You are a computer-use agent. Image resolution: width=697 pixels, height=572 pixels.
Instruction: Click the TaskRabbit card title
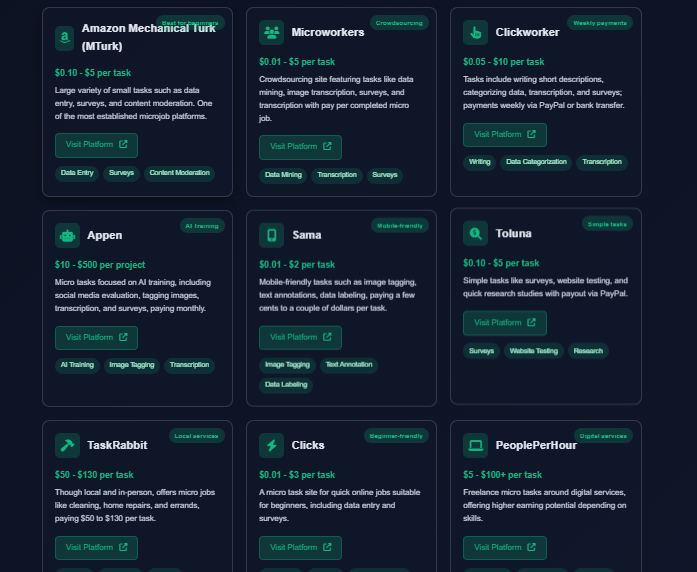point(117,445)
